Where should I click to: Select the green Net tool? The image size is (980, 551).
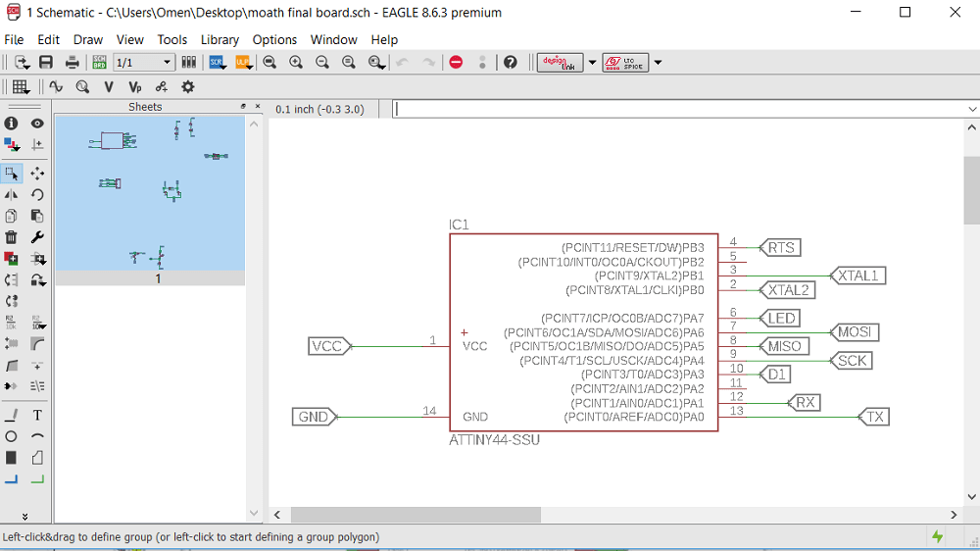pyautogui.click(x=37, y=479)
